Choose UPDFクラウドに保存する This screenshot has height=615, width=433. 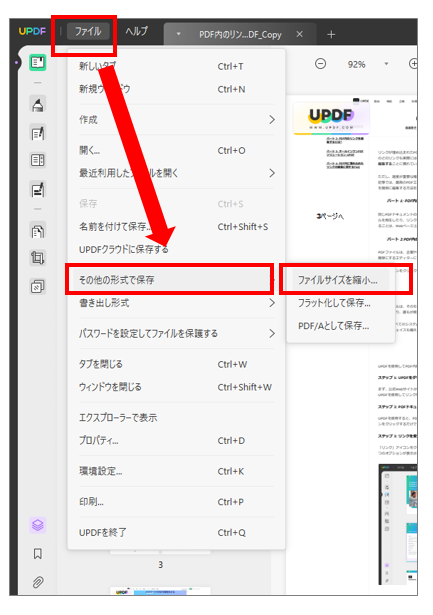(x=176, y=249)
